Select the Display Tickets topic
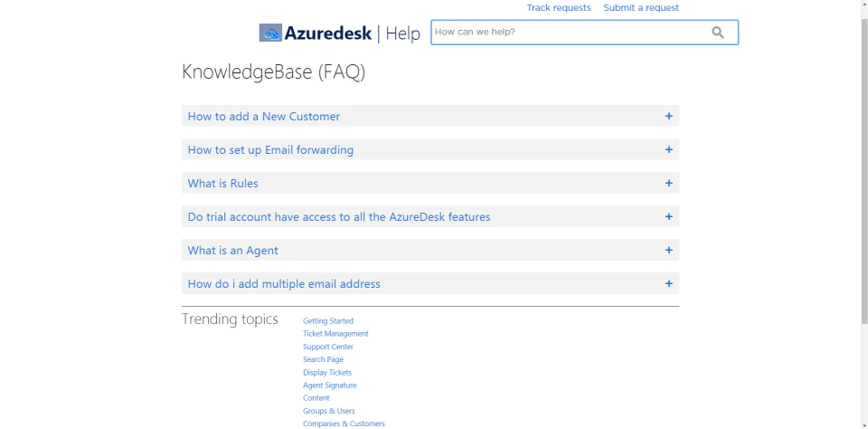 327,373
